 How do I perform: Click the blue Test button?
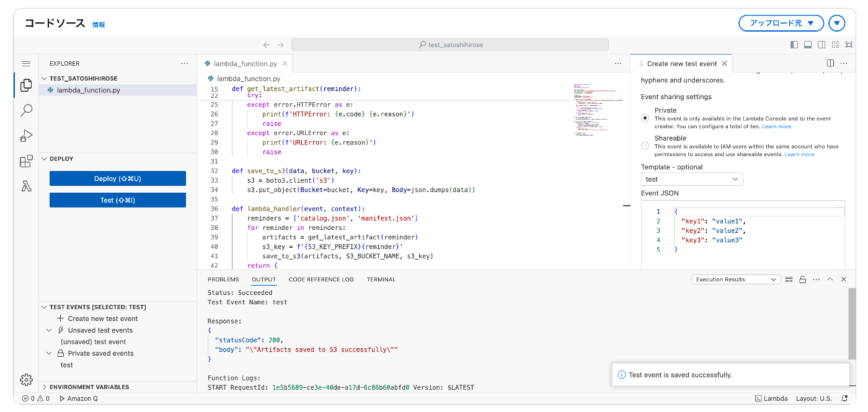118,200
